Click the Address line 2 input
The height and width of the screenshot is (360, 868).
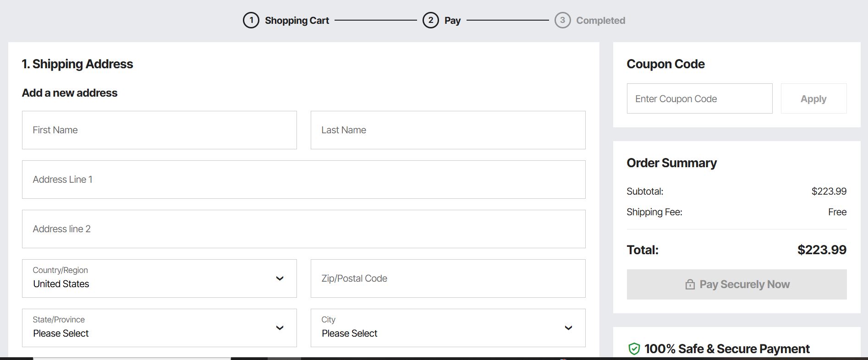pyautogui.click(x=303, y=229)
